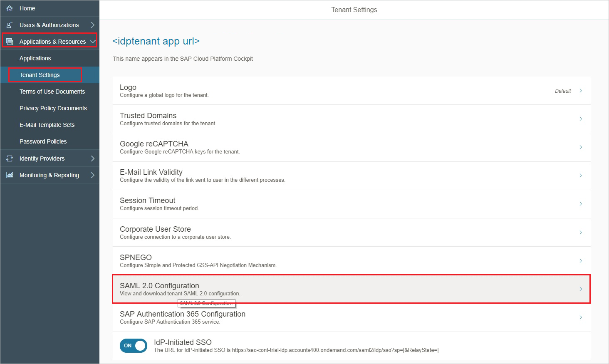
Task: Open the Trusted Domains chevron
Action: pos(581,119)
